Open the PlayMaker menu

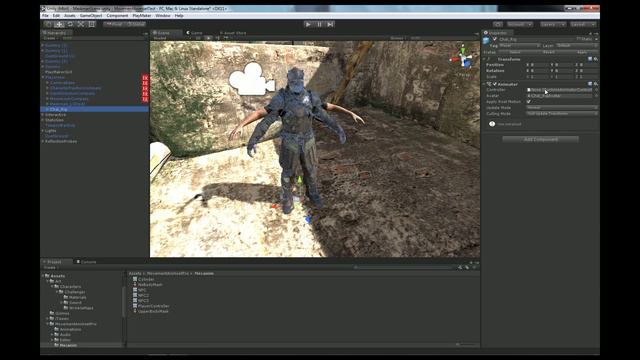142,16
